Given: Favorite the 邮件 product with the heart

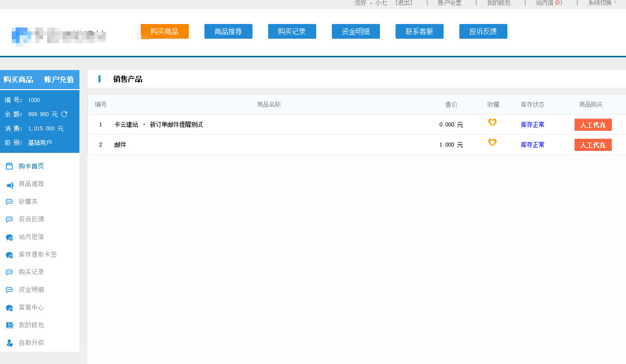Looking at the screenshot, I should pyautogui.click(x=492, y=143).
